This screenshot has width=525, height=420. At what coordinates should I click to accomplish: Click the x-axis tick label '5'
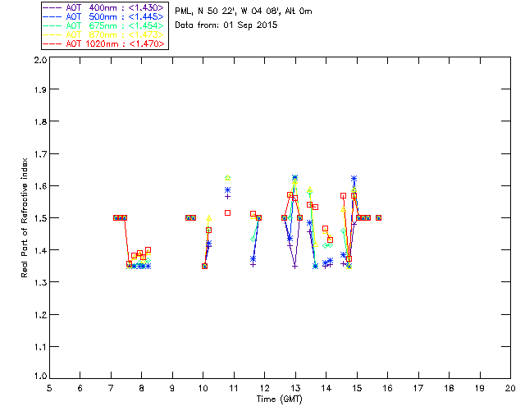(x=49, y=388)
